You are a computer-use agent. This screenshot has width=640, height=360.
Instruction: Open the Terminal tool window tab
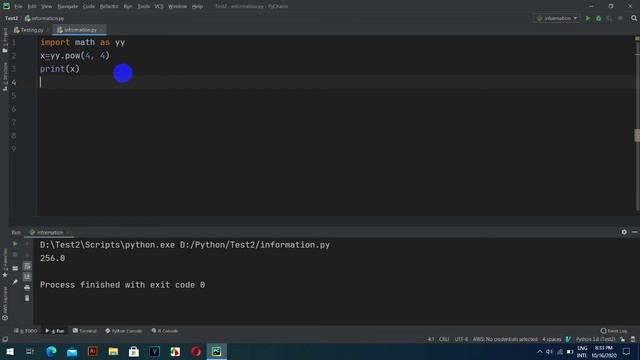point(85,331)
